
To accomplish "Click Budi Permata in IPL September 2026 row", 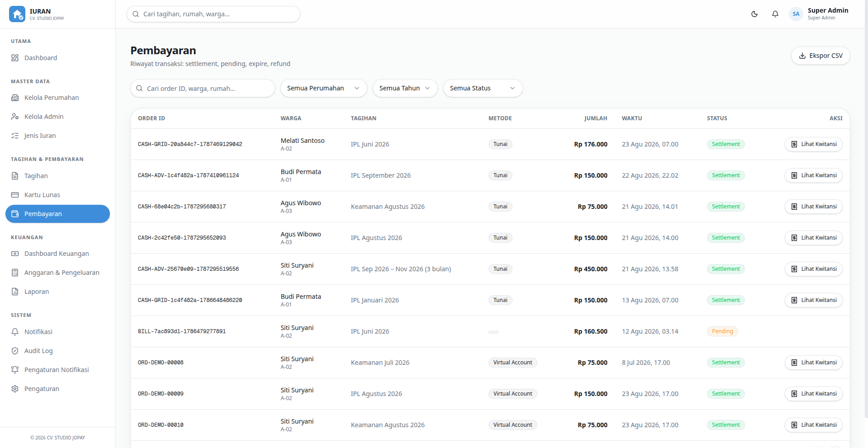I will 301,172.
